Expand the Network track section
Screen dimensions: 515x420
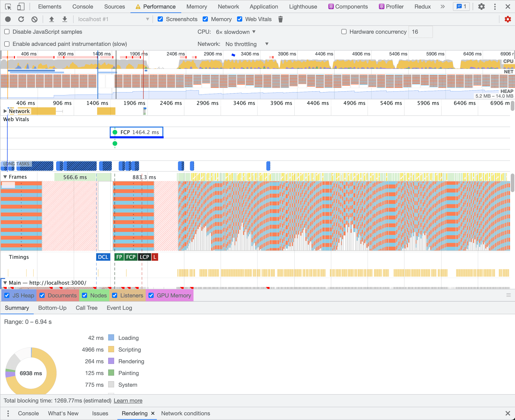point(5,111)
